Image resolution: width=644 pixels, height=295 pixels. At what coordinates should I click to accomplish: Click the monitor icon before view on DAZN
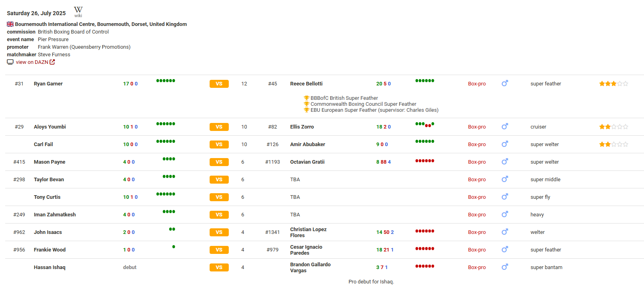tap(10, 62)
